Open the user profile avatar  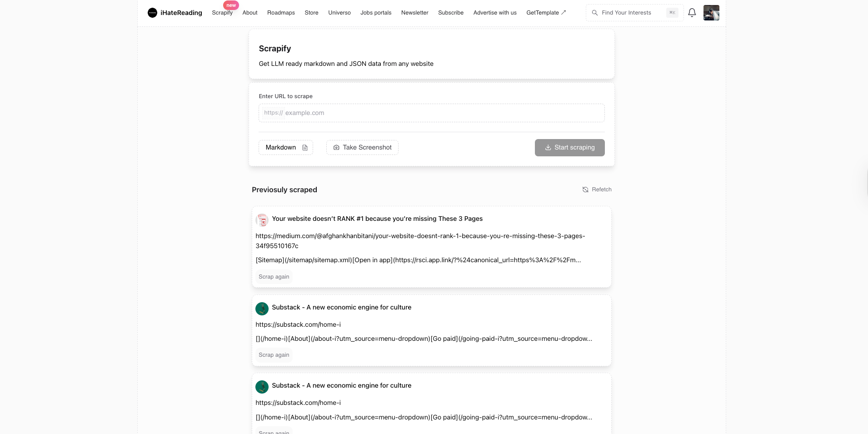click(711, 13)
